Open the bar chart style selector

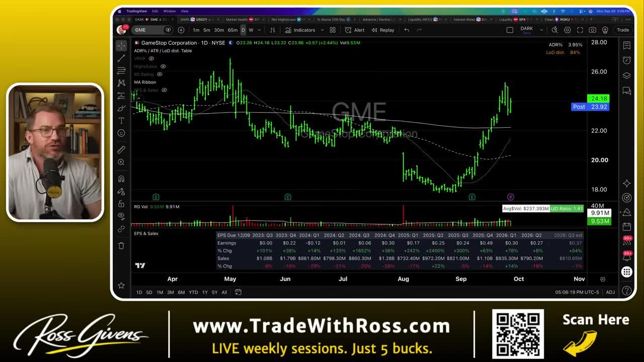click(x=273, y=30)
